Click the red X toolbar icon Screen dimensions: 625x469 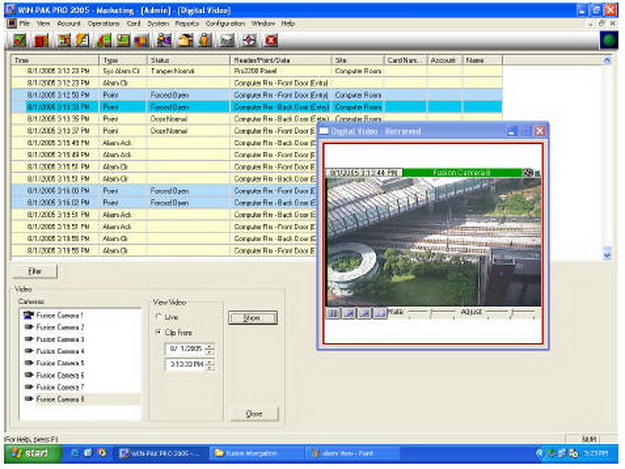(271, 40)
